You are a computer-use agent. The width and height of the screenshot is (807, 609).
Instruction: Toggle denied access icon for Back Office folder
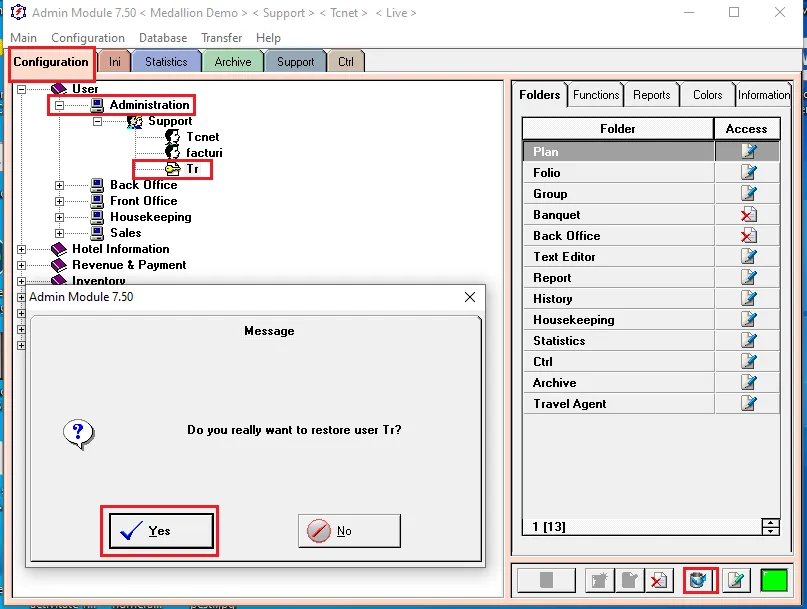(x=748, y=236)
